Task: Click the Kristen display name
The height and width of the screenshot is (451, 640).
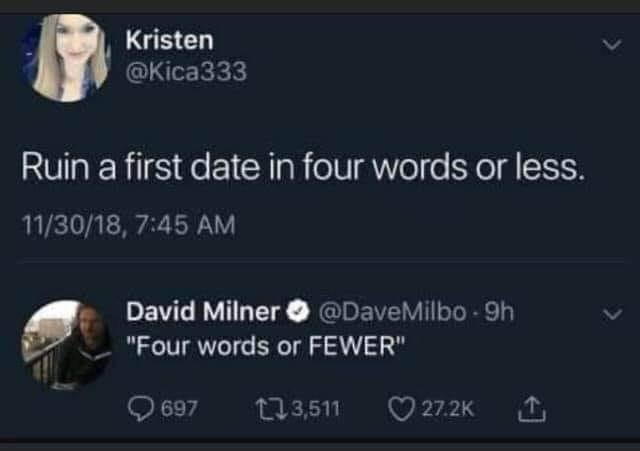Action: pos(168,40)
